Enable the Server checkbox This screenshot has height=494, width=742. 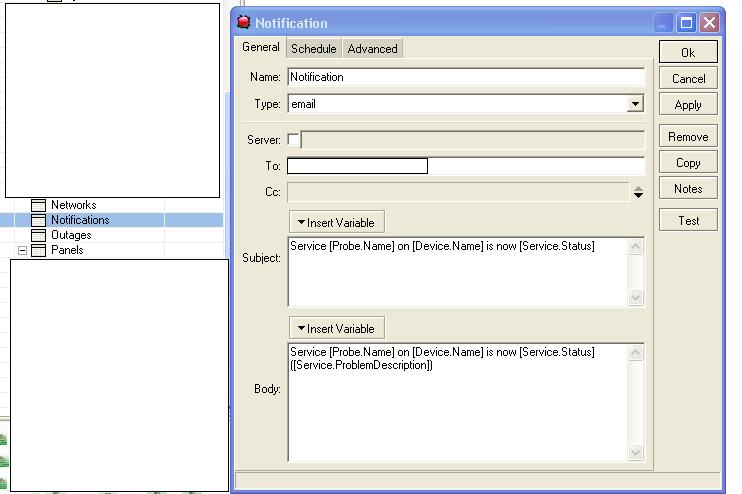(x=293, y=140)
